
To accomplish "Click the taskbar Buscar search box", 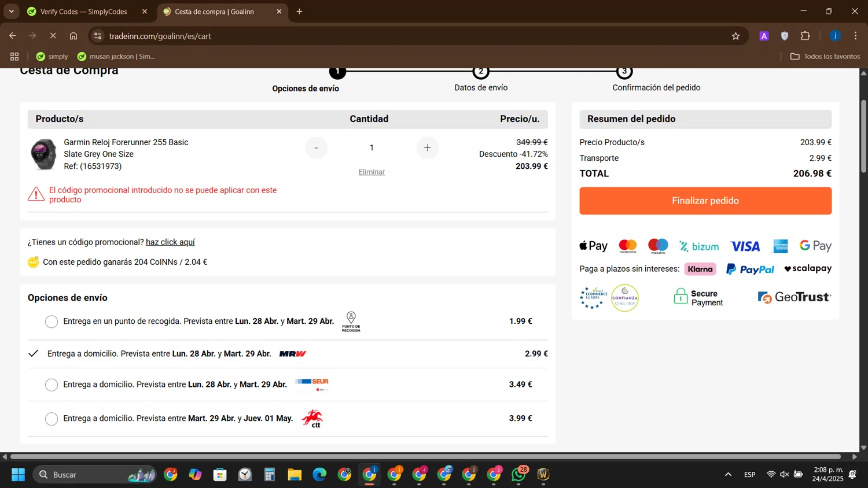I will click(95, 475).
